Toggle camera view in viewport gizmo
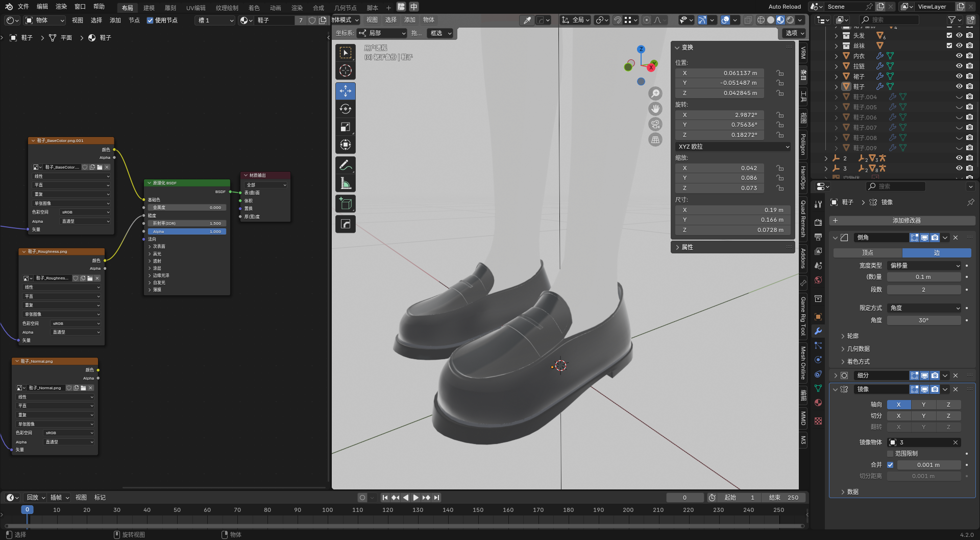Viewport: 980px width, 540px height. tap(655, 124)
